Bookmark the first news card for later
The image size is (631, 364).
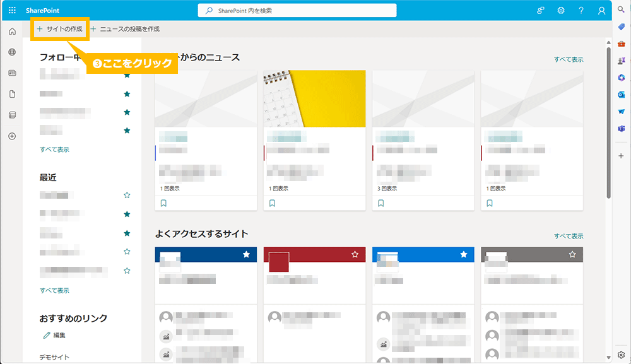[163, 203]
